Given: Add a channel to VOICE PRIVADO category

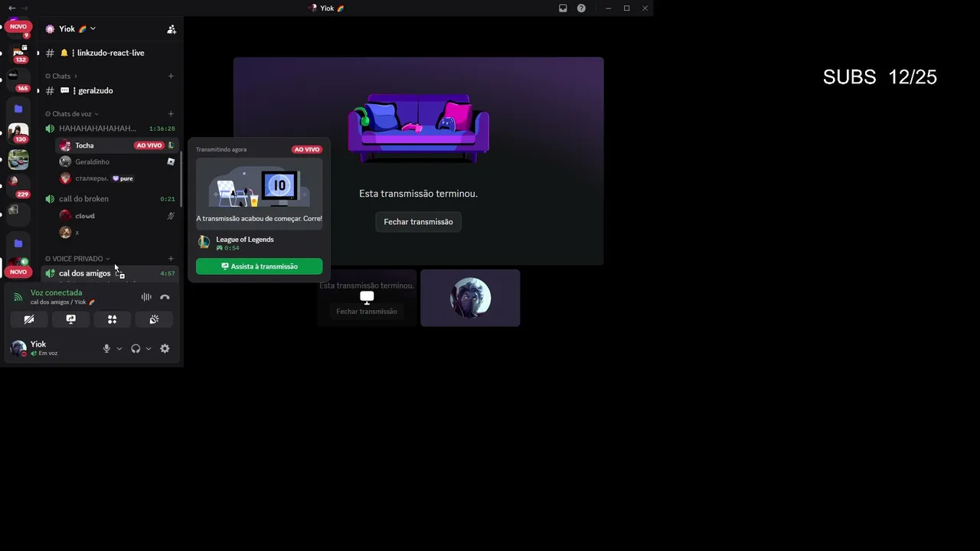Looking at the screenshot, I should (171, 259).
